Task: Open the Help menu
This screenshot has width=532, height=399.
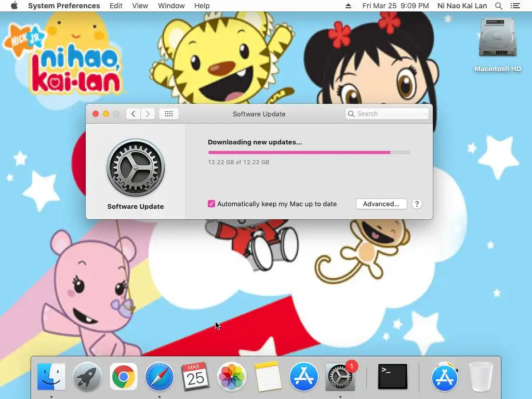Action: click(202, 6)
